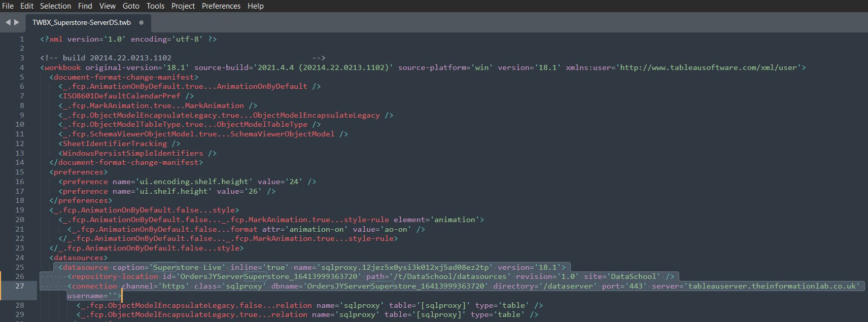
Task: Open the Preferences menu
Action: [x=221, y=6]
